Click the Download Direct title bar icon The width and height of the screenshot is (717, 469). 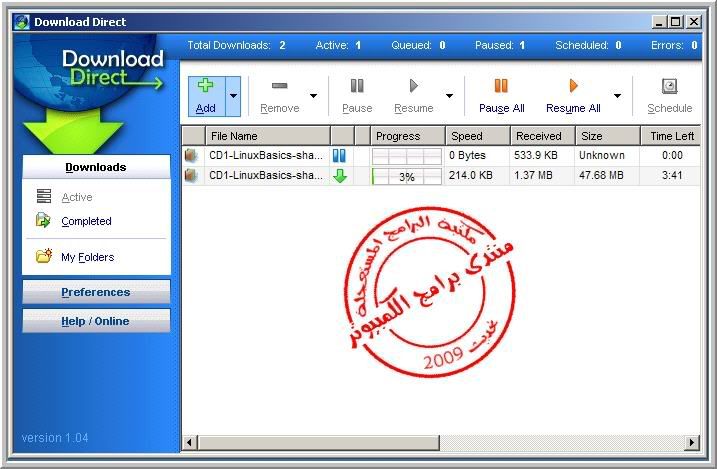point(21,22)
